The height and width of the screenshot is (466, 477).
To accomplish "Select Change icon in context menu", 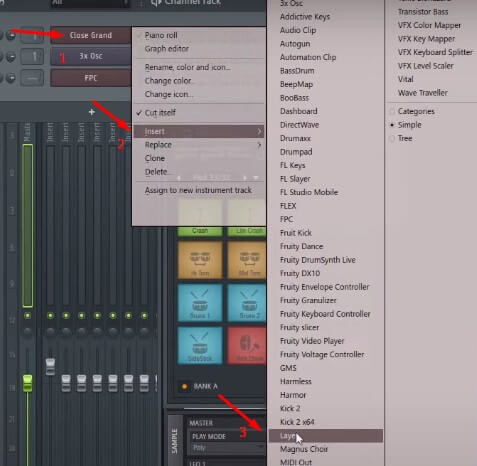I will click(x=169, y=94).
